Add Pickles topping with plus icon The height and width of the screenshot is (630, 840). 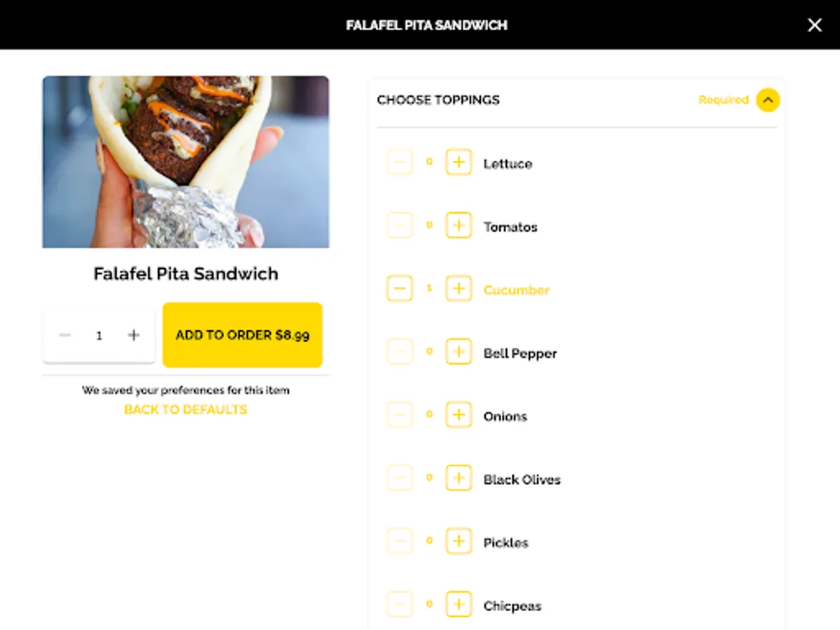458,541
